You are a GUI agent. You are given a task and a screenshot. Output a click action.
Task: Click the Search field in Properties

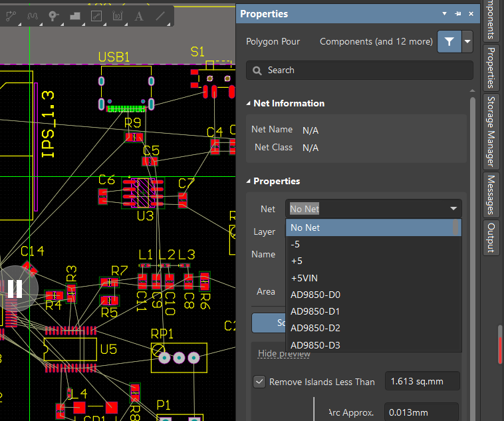(359, 70)
